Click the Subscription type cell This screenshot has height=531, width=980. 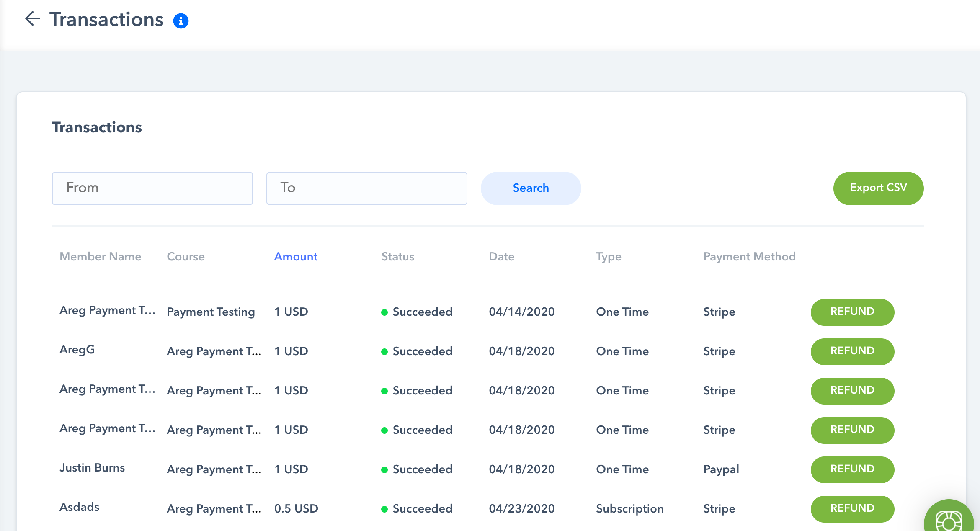(x=630, y=509)
